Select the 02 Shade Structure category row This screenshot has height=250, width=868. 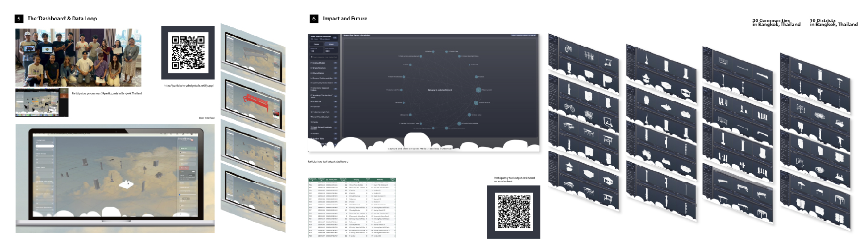(324, 68)
